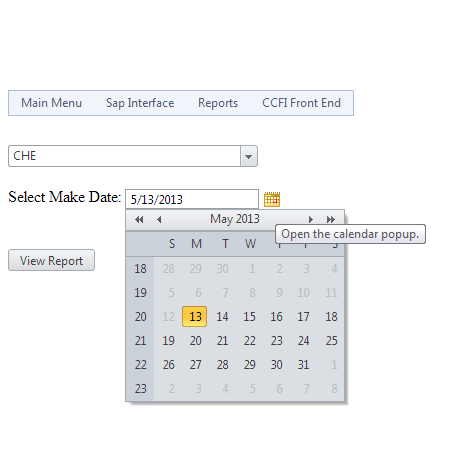Open the Reports menu
Image resolution: width=458 pixels, height=469 pixels.
tap(218, 103)
